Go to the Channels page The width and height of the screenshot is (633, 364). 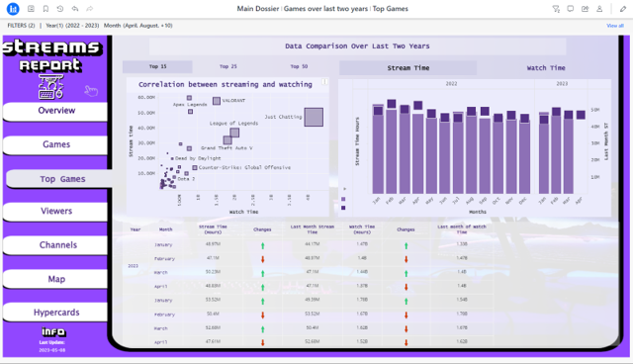tap(55, 245)
